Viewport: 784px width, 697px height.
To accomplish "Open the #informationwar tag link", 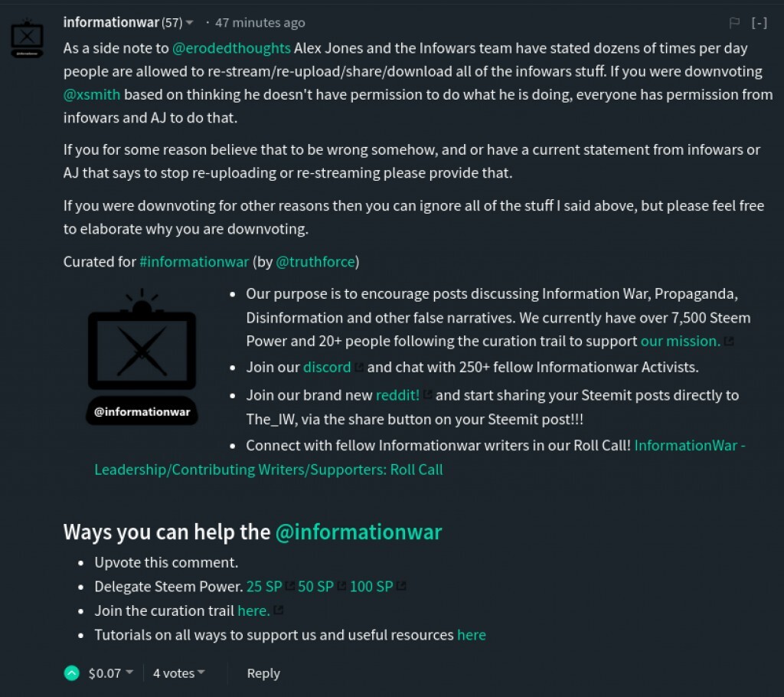I will 194,262.
